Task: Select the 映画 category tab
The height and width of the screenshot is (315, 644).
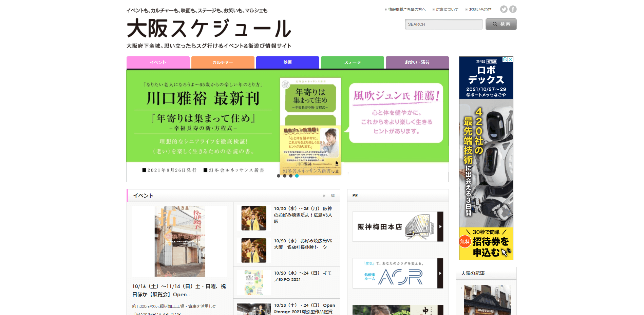Action: click(x=288, y=62)
